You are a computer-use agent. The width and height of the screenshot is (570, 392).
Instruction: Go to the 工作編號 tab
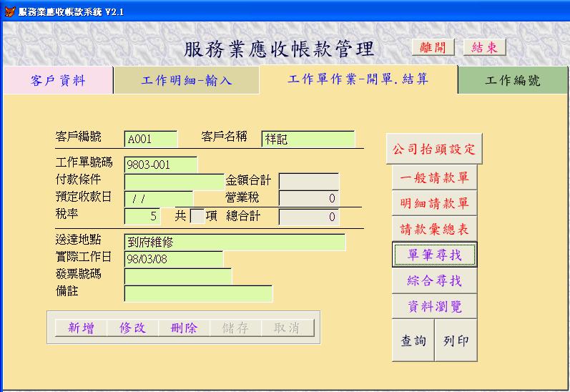tap(513, 80)
